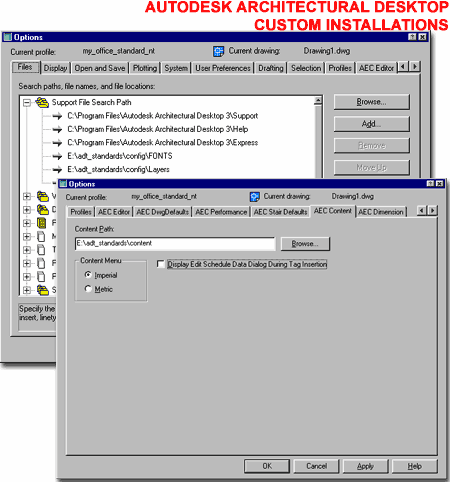Screen dimensions: 450x482
Task: Click the Apply button
Action: 365,466
